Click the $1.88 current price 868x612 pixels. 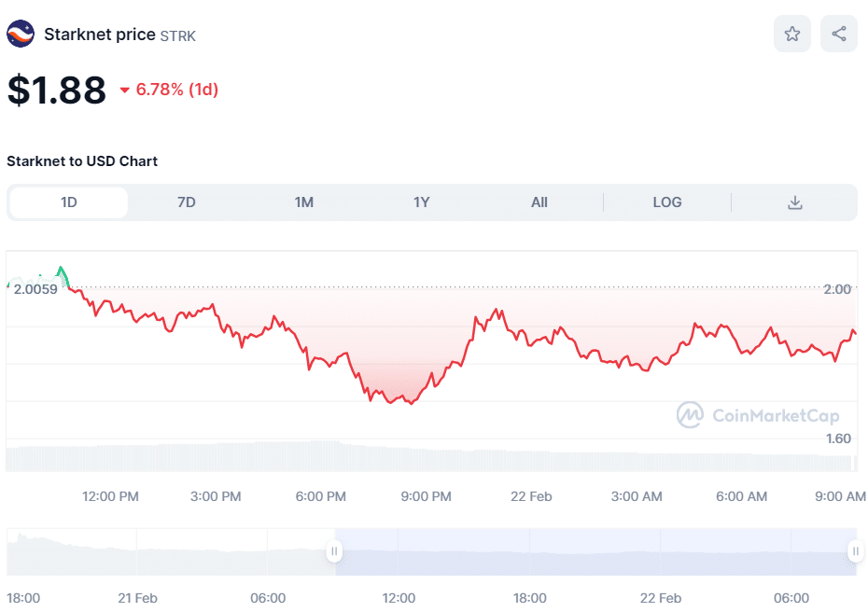[x=56, y=90]
